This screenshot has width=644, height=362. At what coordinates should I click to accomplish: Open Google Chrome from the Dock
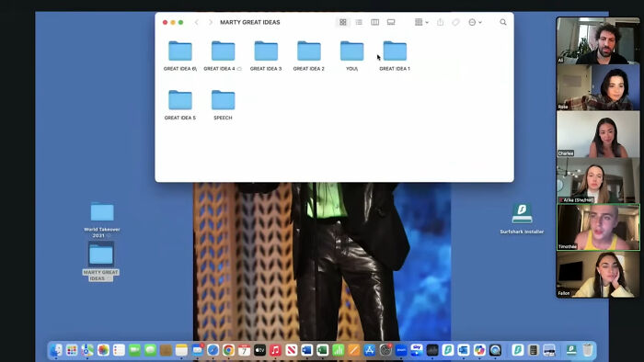coord(228,350)
